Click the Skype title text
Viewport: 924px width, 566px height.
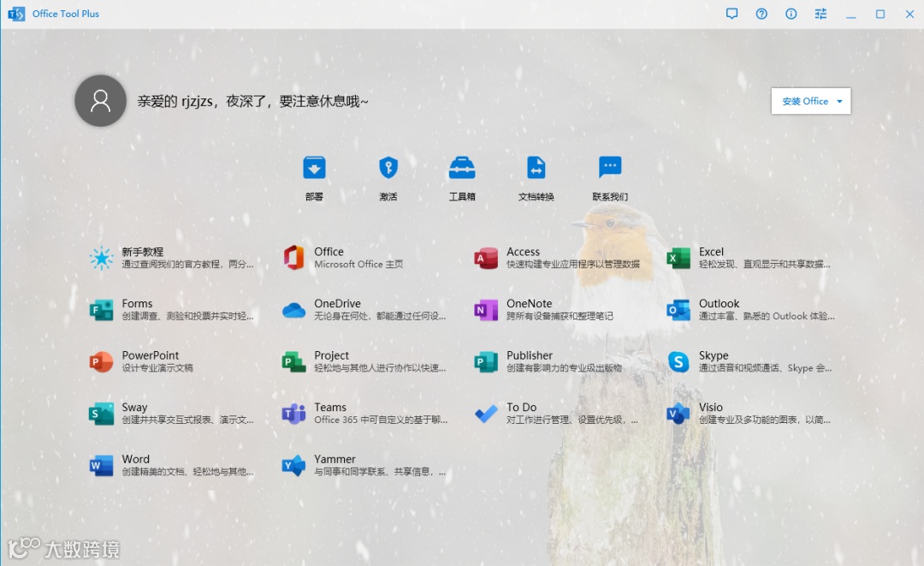(714, 355)
